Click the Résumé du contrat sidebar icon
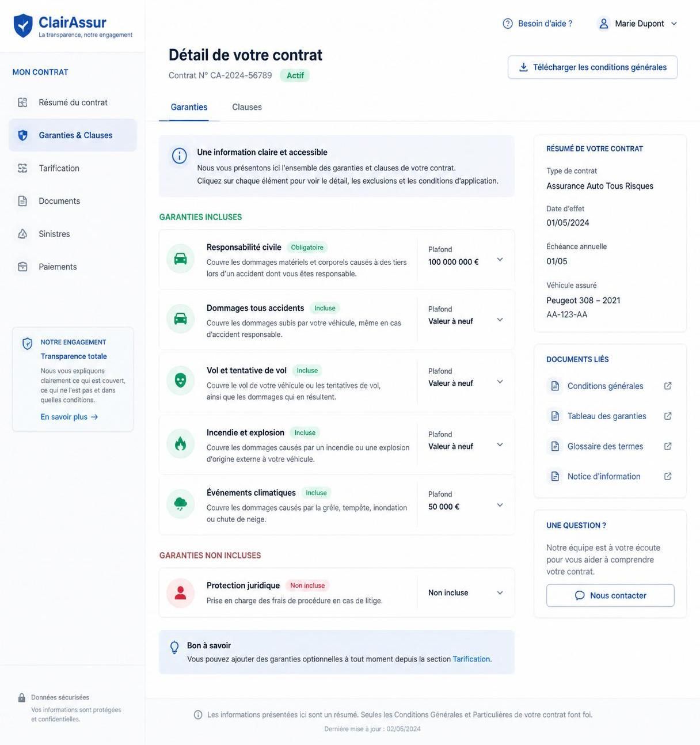The width and height of the screenshot is (700, 745). (22, 102)
